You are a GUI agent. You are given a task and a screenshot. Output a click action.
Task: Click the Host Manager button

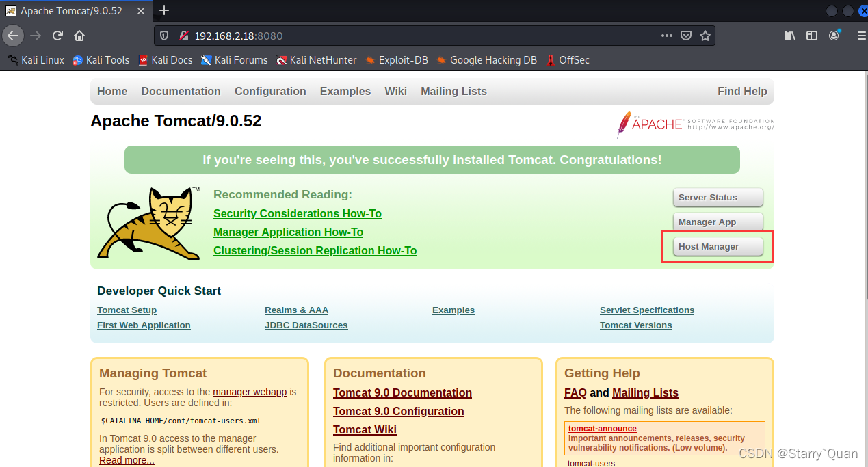tap(718, 246)
